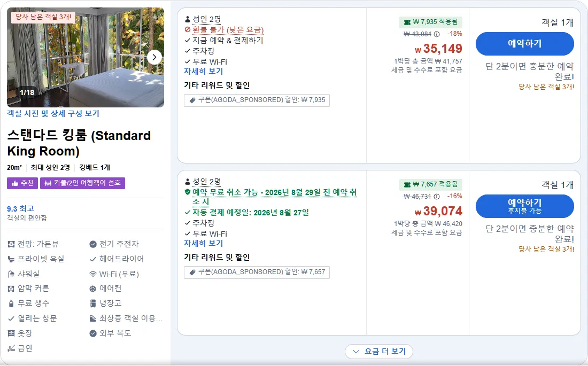Click the check icon by 전기 주전자
The height and width of the screenshot is (366, 588).
pyautogui.click(x=93, y=244)
